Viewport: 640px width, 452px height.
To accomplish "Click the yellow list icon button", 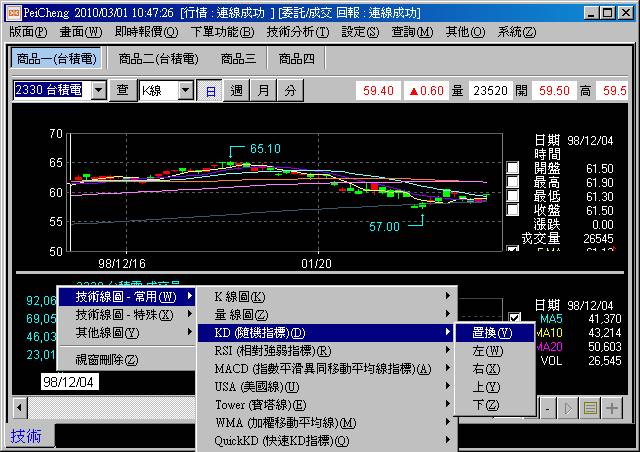I will tap(590, 408).
